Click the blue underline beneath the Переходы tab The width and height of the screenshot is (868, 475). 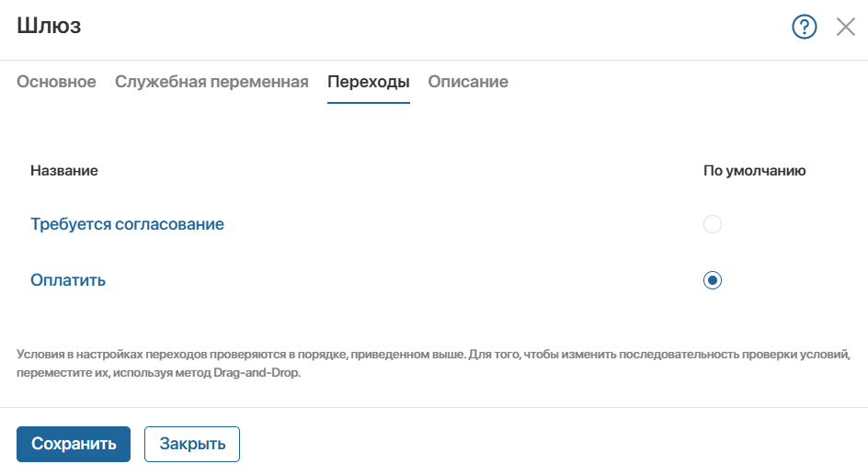coord(368,102)
